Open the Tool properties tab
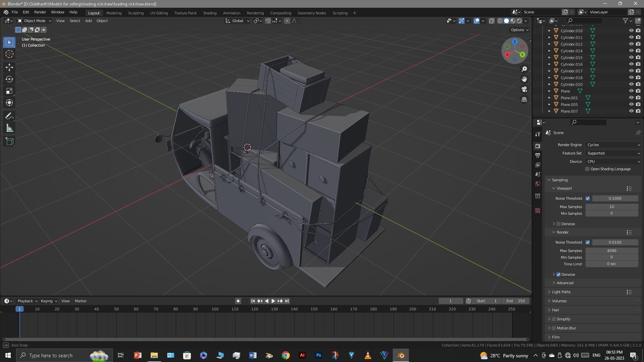644x362 pixels. pyautogui.click(x=538, y=134)
